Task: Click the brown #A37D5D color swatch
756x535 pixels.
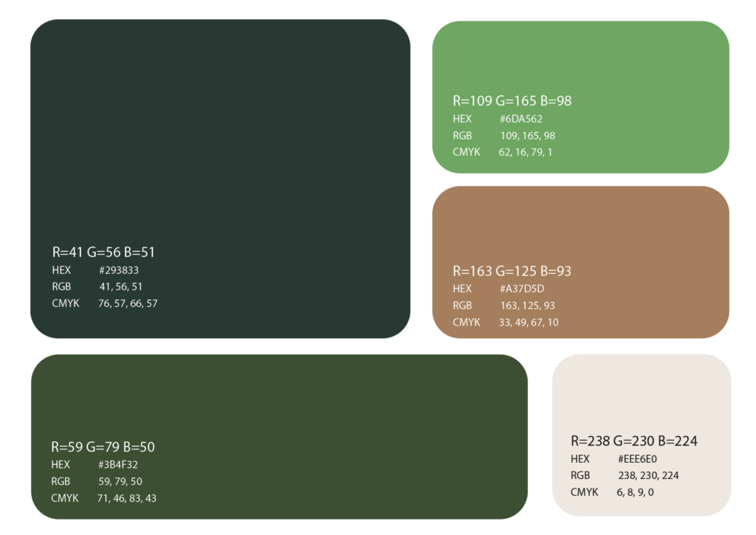Action: point(580,262)
